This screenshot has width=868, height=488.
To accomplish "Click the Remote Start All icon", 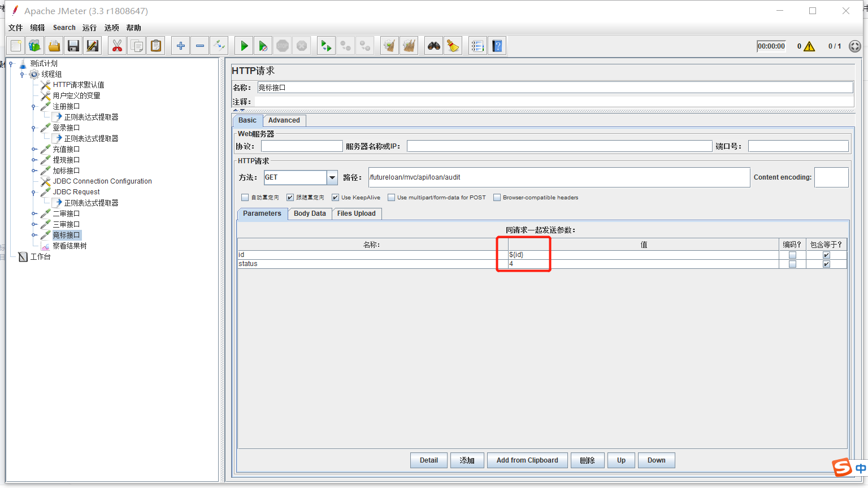I will [x=326, y=46].
